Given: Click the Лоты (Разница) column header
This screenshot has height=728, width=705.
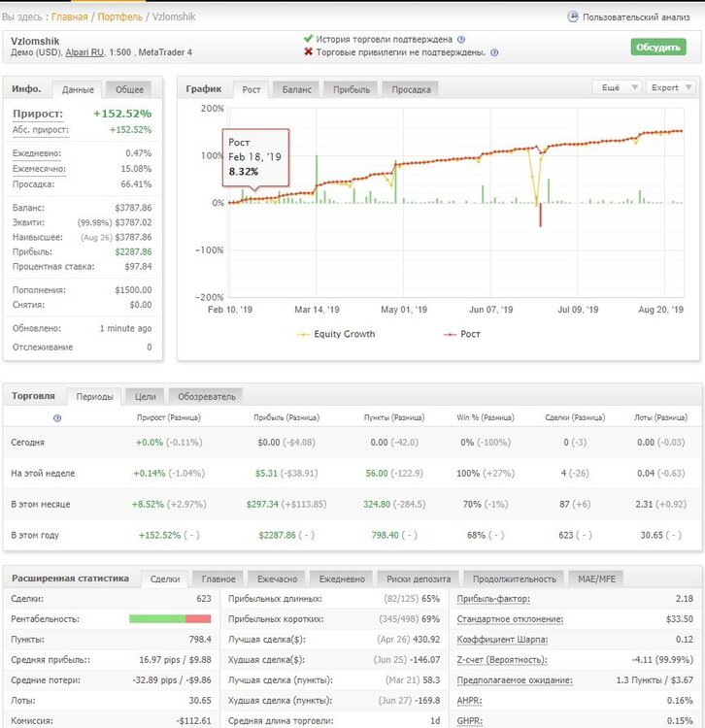Looking at the screenshot, I should 661,417.
